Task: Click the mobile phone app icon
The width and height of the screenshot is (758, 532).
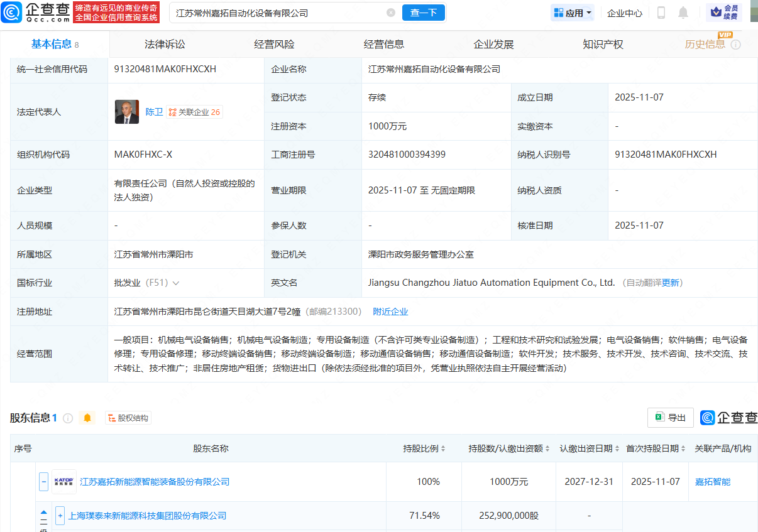Action: pyautogui.click(x=661, y=13)
